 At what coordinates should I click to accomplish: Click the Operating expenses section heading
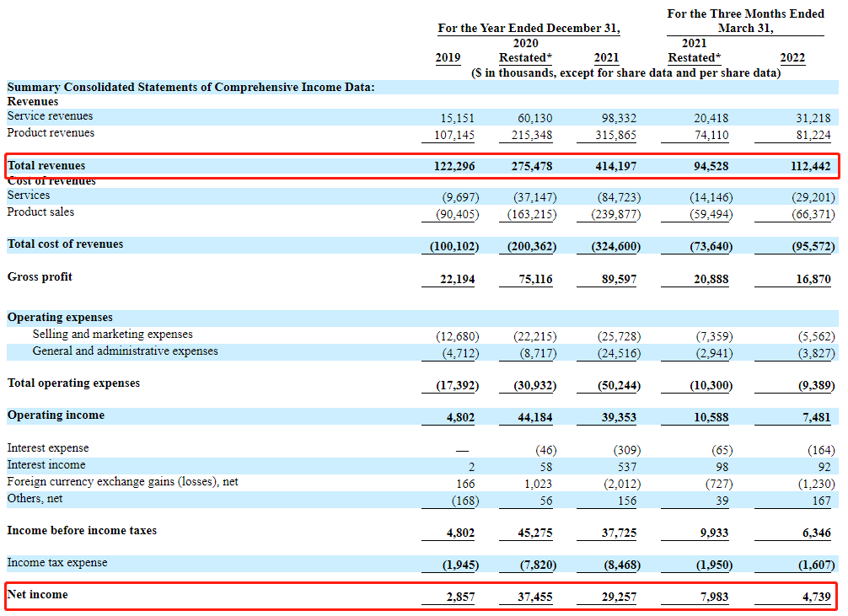point(60,318)
